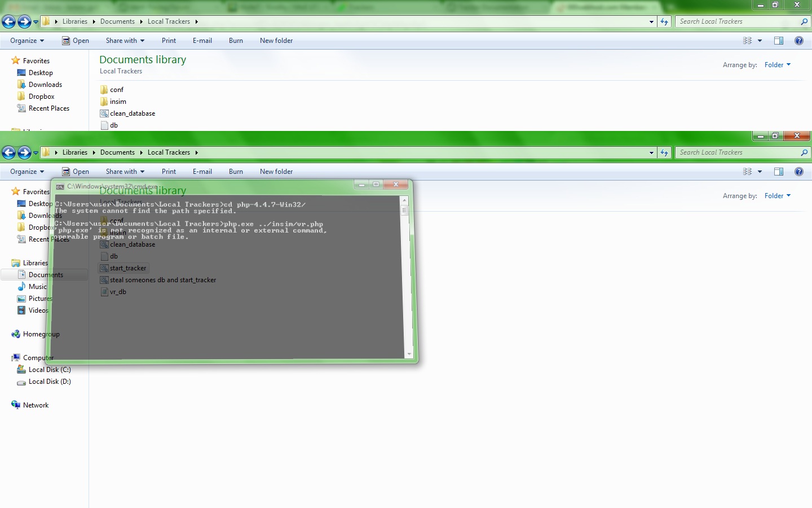Open Help in the upper Explorer window
The image size is (812, 508).
tap(799, 41)
